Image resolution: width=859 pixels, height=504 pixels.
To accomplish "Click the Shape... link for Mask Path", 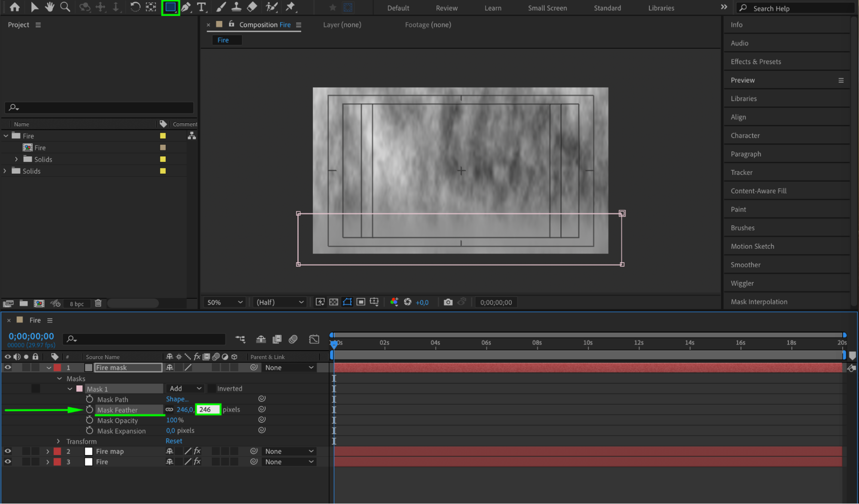I will click(177, 399).
